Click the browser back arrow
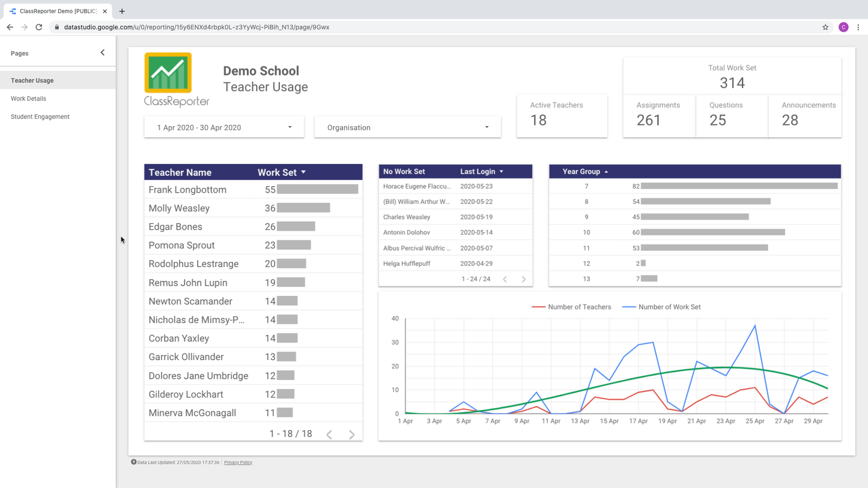This screenshot has height=488, width=868. click(x=10, y=27)
